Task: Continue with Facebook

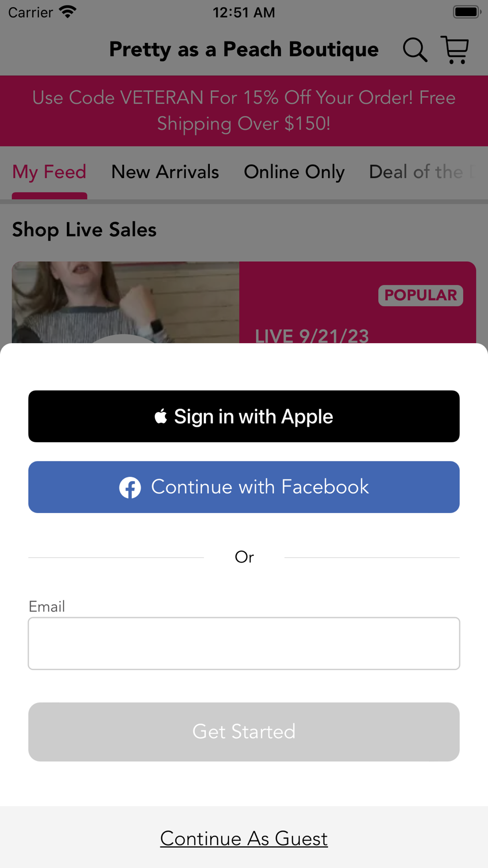Action: tap(244, 487)
